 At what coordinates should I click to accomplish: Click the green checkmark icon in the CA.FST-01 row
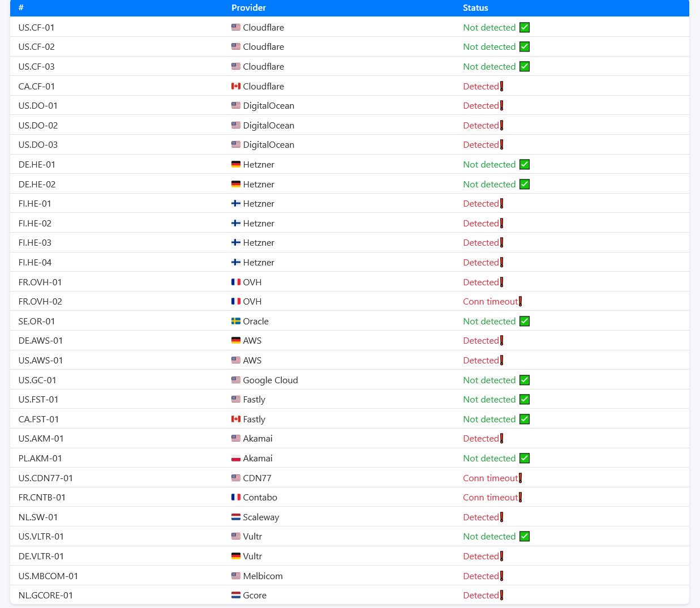click(525, 419)
